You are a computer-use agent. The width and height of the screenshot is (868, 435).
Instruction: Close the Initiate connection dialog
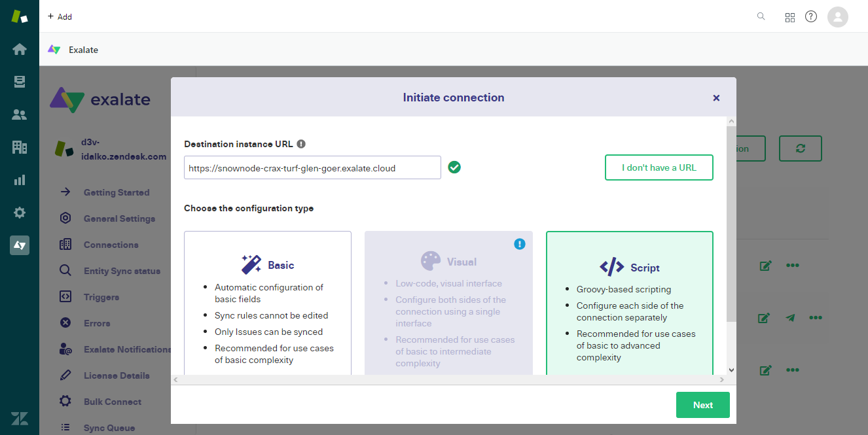716,97
